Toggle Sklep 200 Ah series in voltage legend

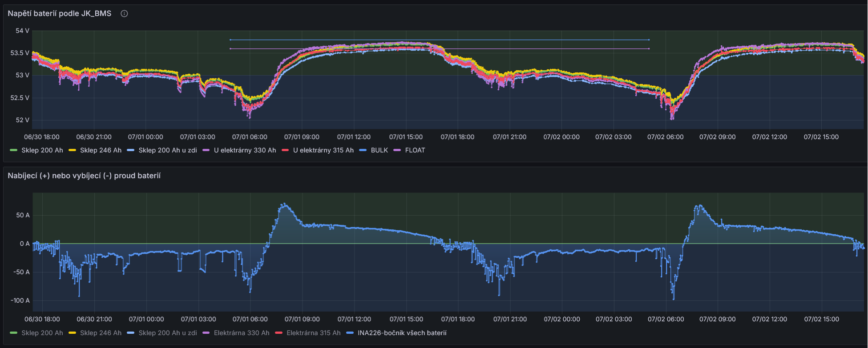(x=42, y=150)
